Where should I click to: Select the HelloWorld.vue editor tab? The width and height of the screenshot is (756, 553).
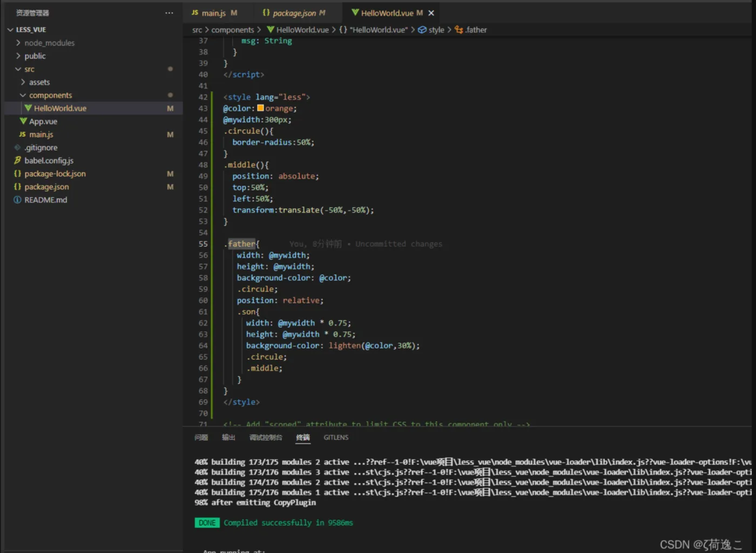(x=387, y=13)
